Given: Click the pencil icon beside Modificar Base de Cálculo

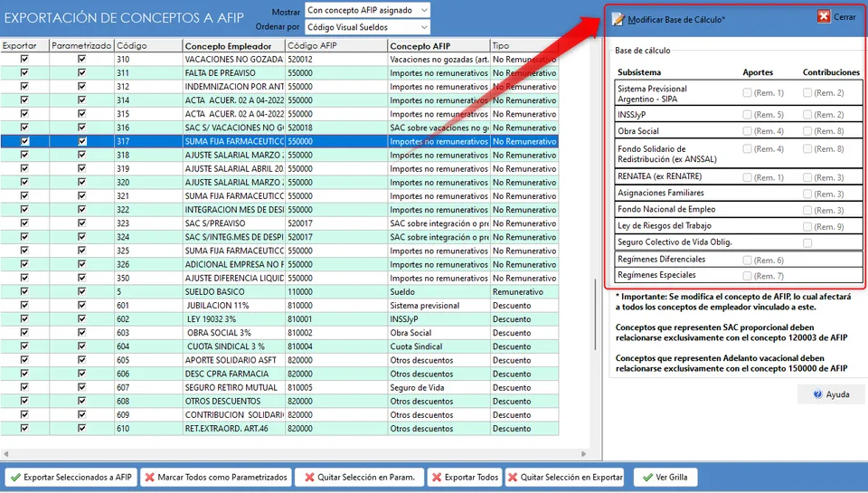Looking at the screenshot, I should point(618,19).
